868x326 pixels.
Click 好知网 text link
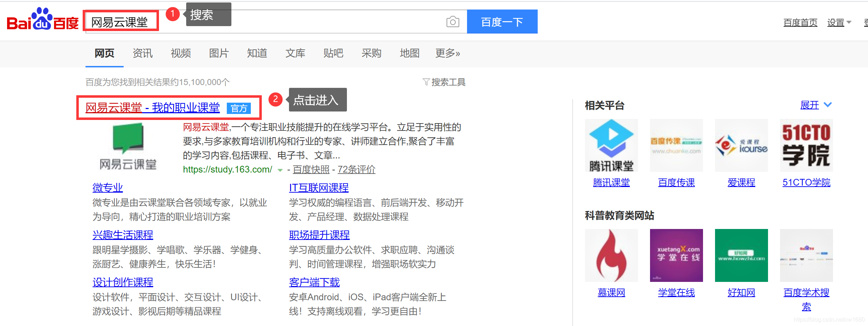click(x=741, y=292)
